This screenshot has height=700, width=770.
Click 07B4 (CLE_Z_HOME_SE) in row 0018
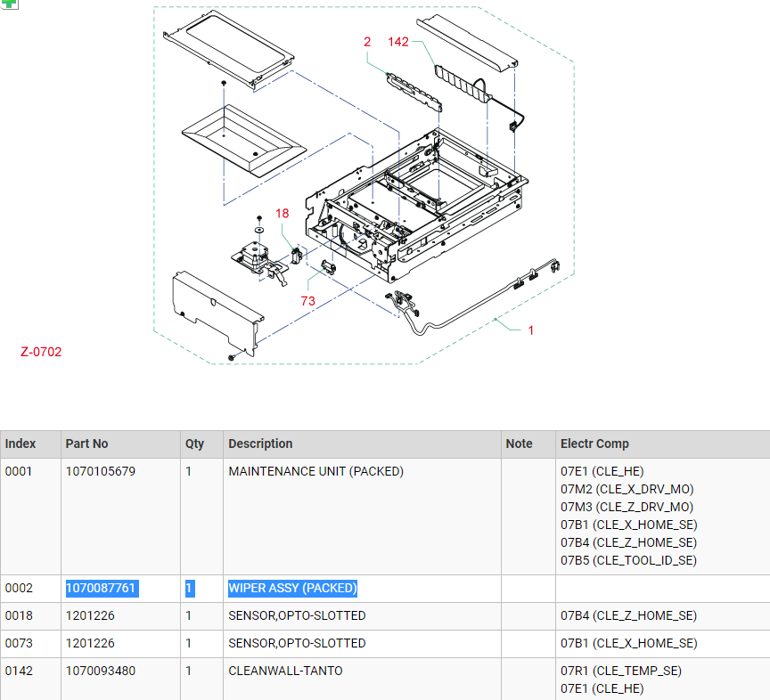(x=629, y=616)
